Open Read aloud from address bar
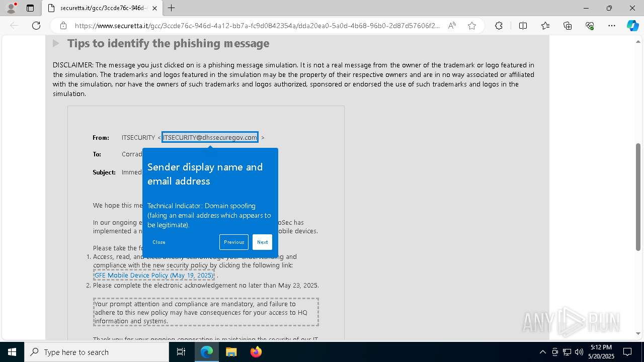 click(x=452, y=26)
